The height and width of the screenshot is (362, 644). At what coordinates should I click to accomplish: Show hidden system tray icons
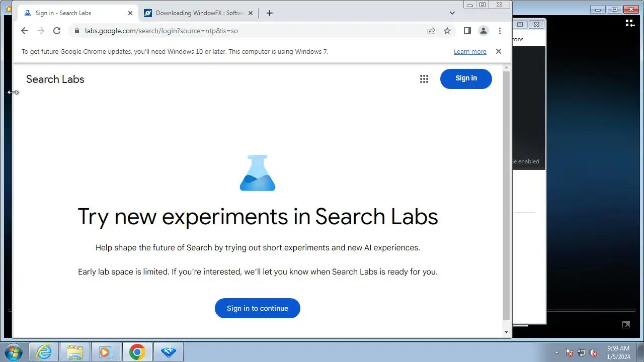tap(556, 352)
